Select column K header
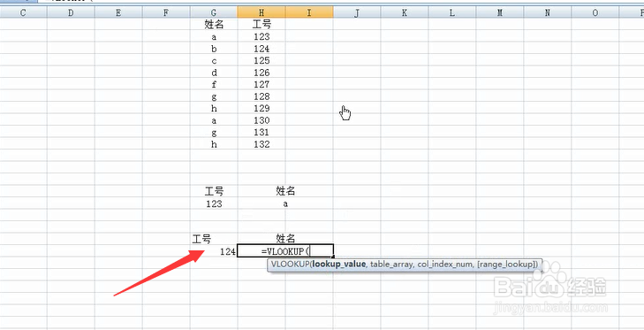644x330 pixels. [405, 12]
